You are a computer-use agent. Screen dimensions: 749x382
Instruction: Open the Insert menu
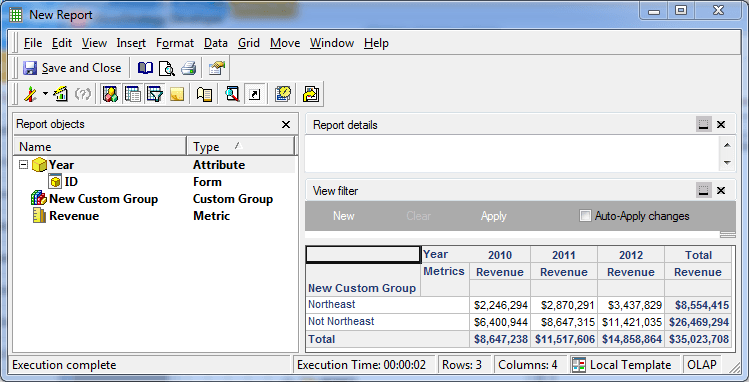point(131,43)
